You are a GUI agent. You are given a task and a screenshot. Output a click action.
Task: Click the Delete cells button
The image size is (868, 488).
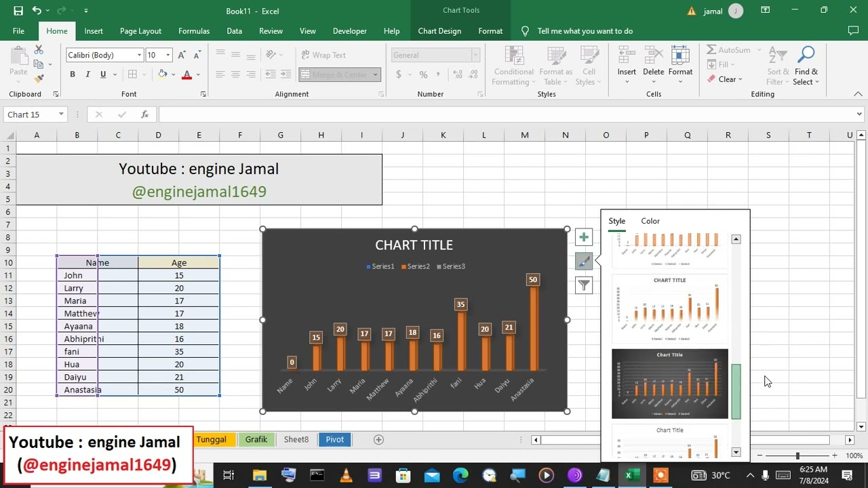click(x=653, y=66)
